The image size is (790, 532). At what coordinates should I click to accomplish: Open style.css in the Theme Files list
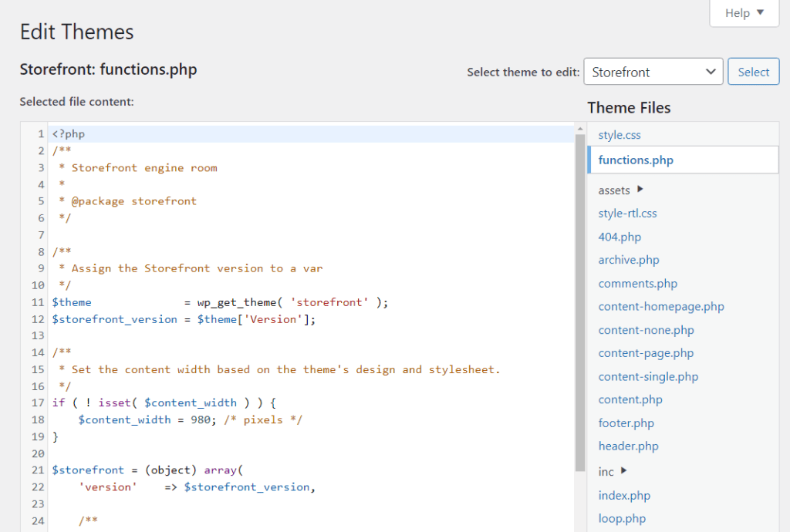[619, 135]
